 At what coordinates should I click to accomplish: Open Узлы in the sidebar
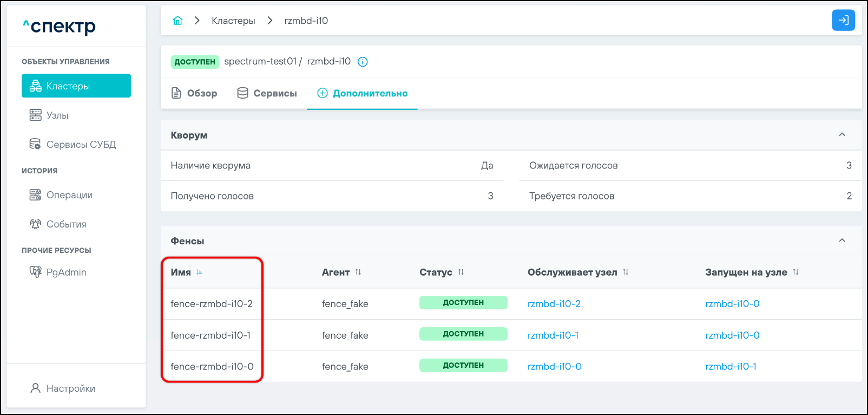[x=57, y=115]
